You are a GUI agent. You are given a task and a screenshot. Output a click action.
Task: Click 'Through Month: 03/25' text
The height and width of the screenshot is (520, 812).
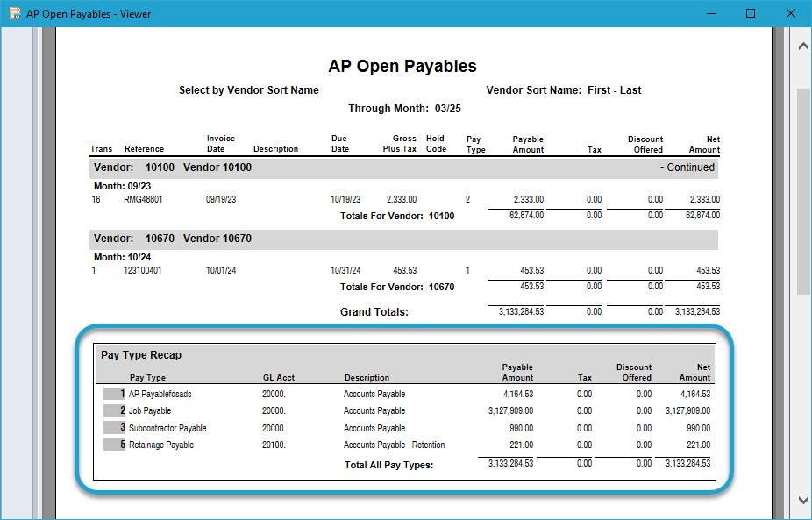pos(404,109)
